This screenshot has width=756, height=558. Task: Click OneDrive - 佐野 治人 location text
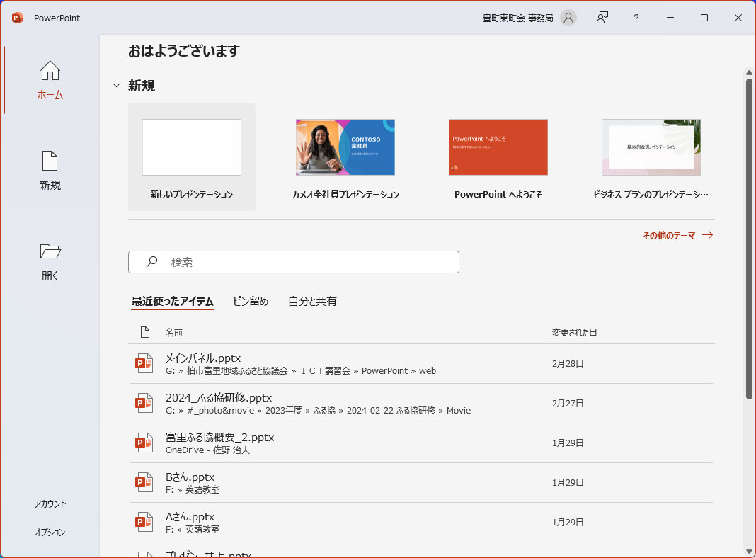tap(208, 450)
